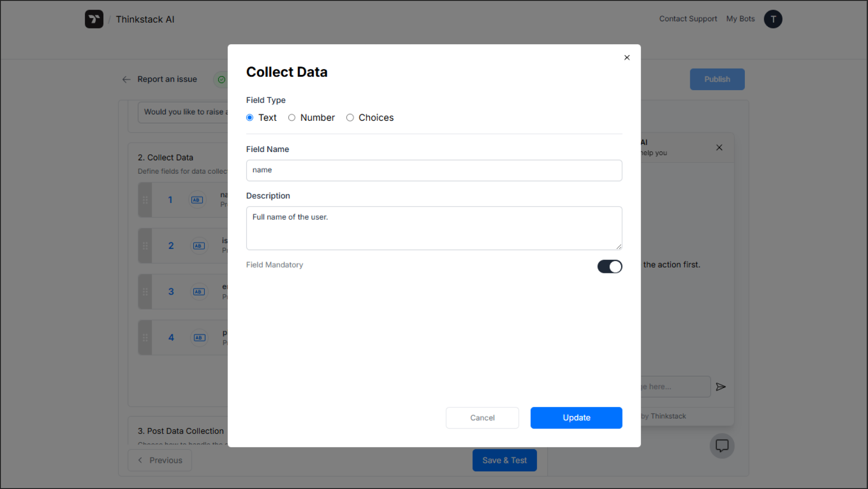Screen dimensions: 868x489
Task: Click field number 3 in list
Action: pyautogui.click(x=171, y=292)
